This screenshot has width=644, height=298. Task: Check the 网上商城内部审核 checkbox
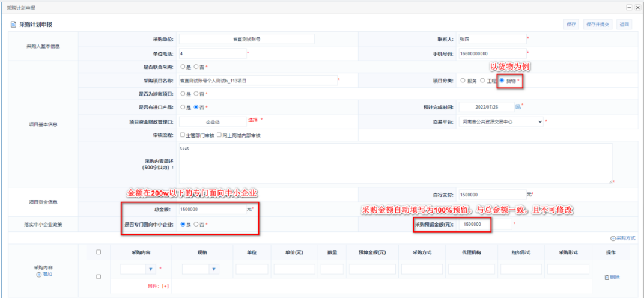pos(220,135)
